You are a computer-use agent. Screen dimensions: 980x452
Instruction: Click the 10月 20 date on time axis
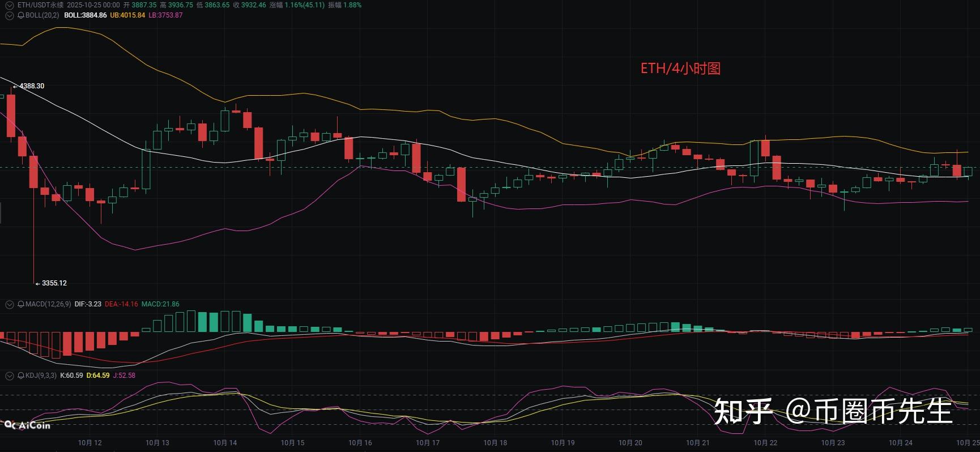coord(630,443)
